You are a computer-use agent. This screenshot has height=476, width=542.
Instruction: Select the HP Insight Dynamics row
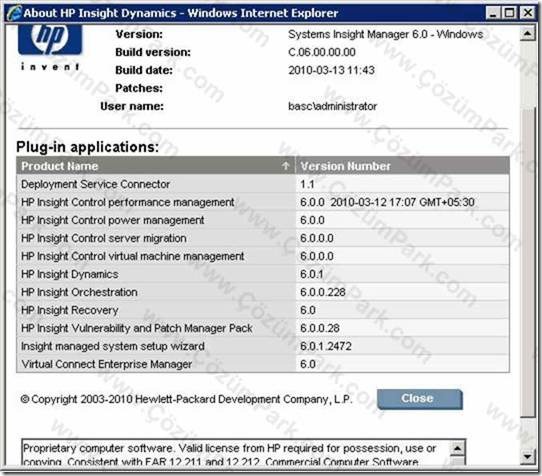(263, 274)
